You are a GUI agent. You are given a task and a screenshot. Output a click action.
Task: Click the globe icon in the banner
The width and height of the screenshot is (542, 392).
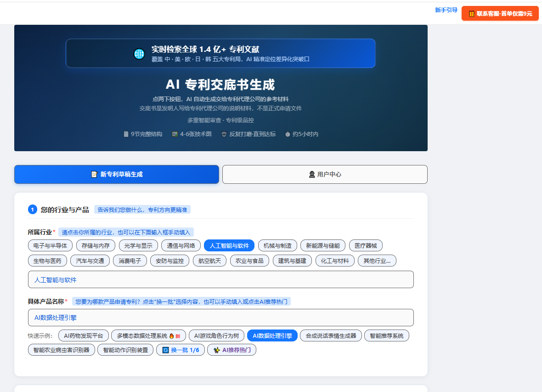tap(139, 54)
